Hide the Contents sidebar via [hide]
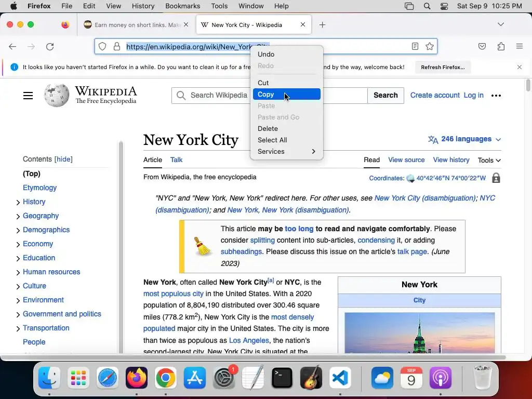Screen dimensions: 532x399 pyautogui.click(x=63, y=159)
